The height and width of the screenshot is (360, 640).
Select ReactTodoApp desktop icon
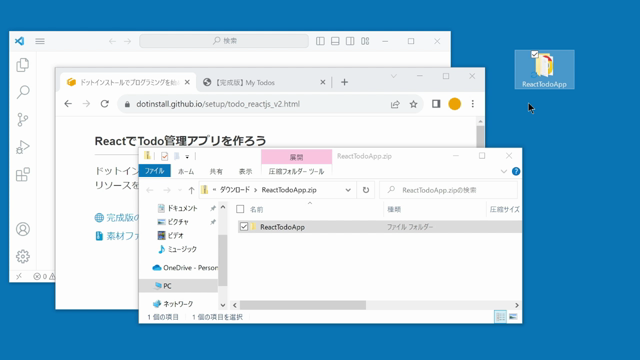[544, 69]
